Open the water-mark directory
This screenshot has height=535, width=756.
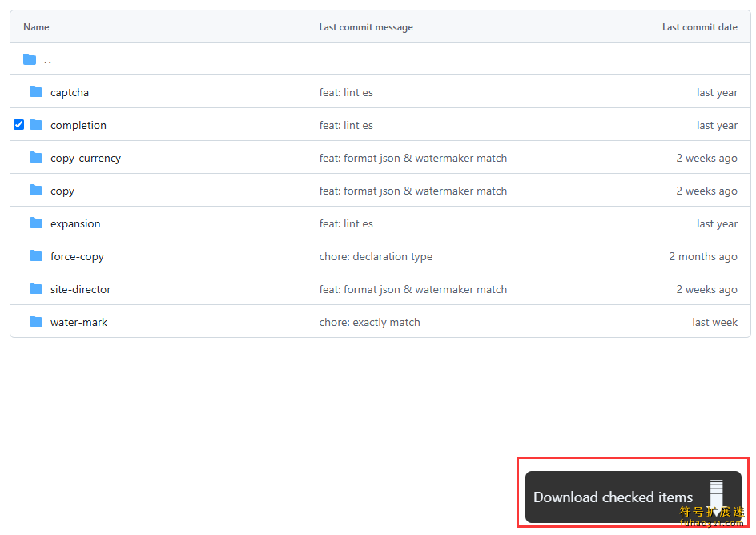click(78, 322)
